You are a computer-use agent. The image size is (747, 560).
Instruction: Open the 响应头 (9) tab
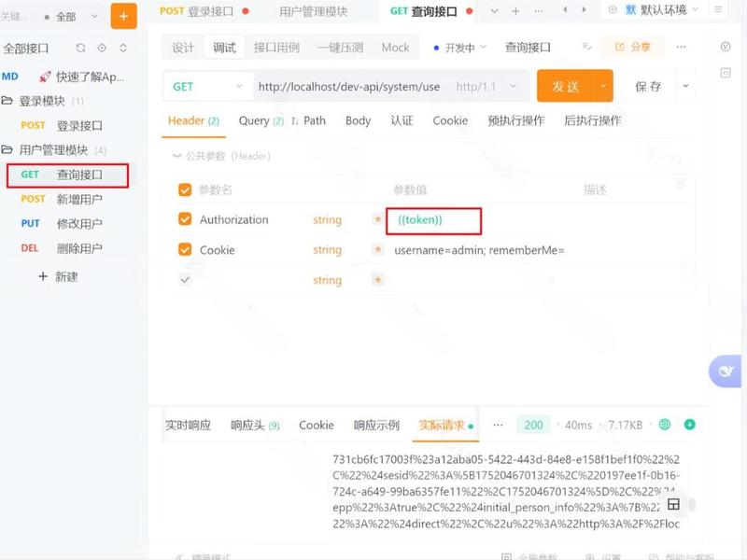coord(255,426)
